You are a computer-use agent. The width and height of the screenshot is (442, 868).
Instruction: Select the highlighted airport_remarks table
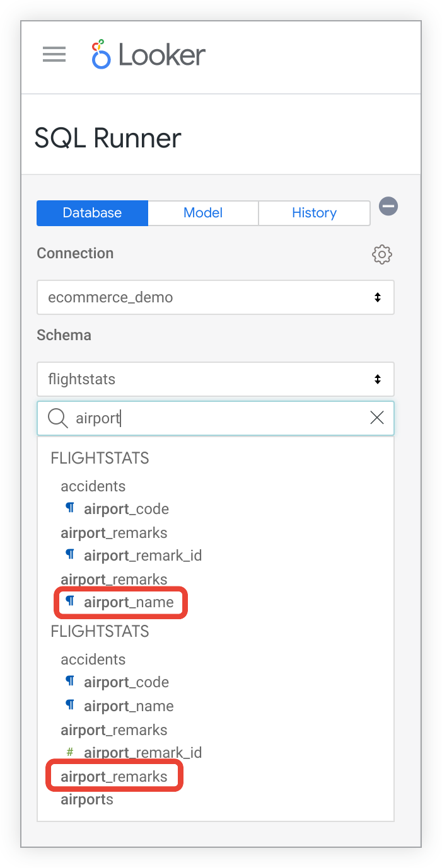[114, 777]
